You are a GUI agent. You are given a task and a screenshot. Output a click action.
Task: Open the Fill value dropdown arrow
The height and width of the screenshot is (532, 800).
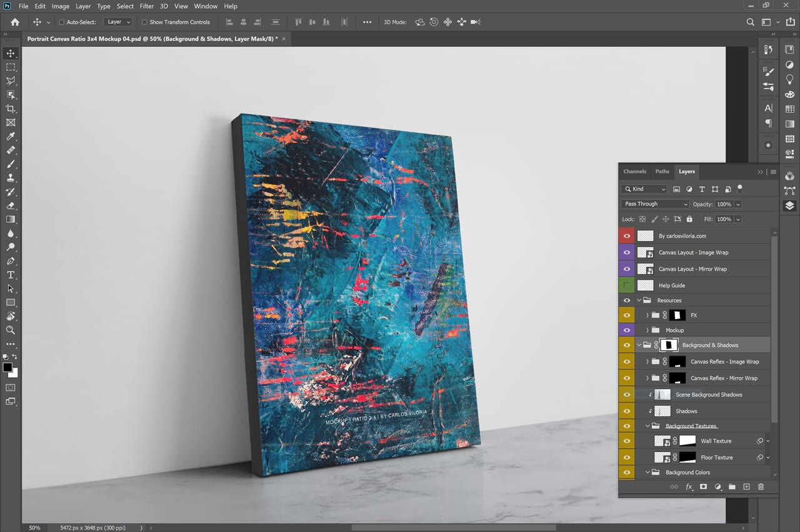pos(738,219)
